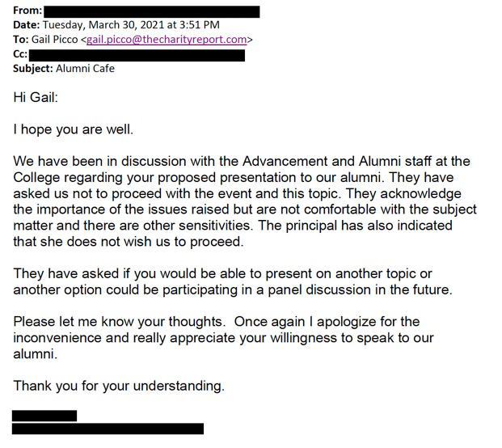Select the long redacted signature bar at bottom
The image size is (502, 448).
click(108, 429)
